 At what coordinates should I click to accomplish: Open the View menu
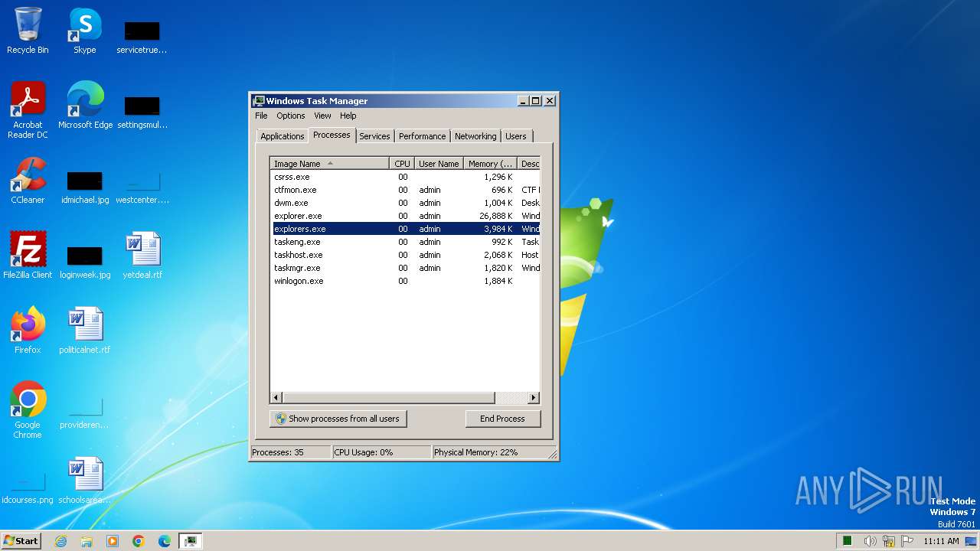(x=322, y=116)
